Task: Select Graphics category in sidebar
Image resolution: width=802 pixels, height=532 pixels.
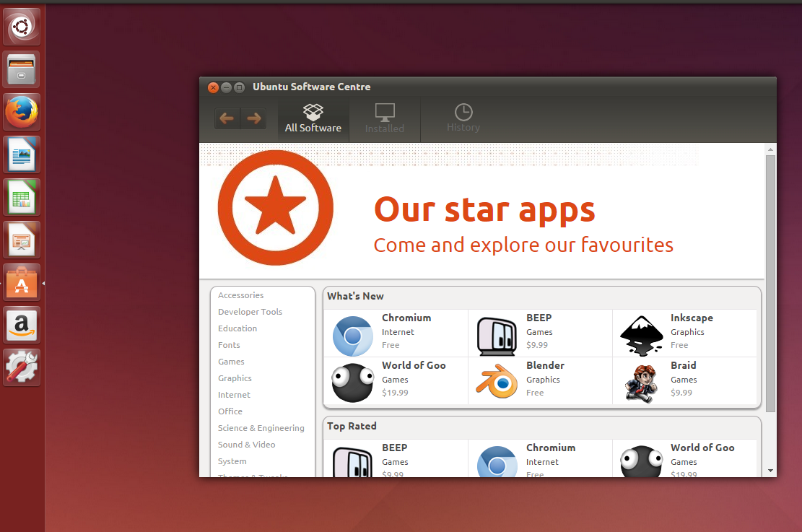Action: click(x=235, y=378)
